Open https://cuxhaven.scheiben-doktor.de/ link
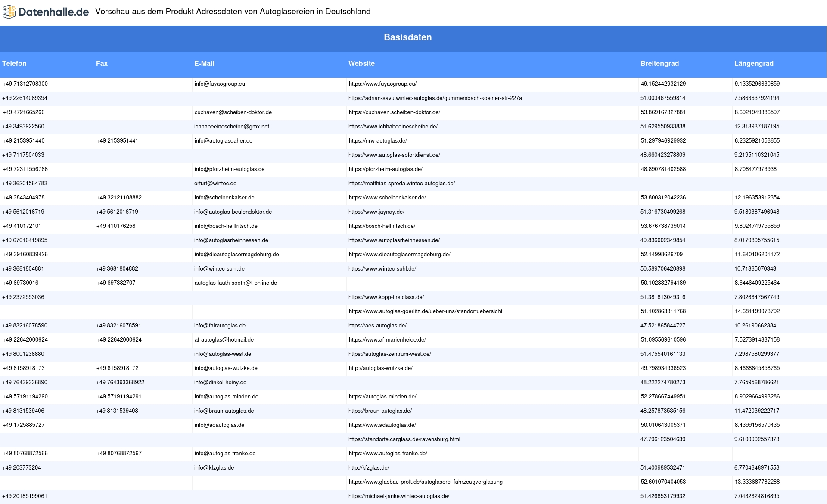The image size is (827, 504). coord(395,112)
